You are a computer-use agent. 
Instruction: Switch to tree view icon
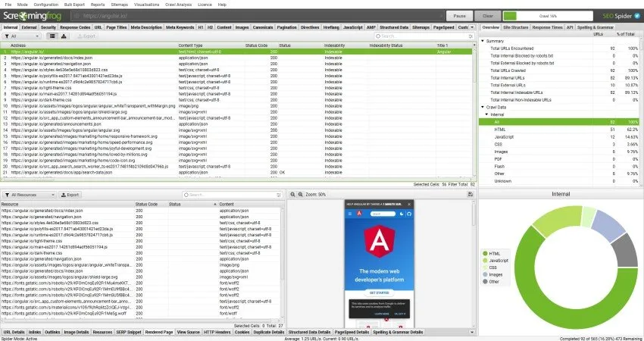click(x=64, y=36)
